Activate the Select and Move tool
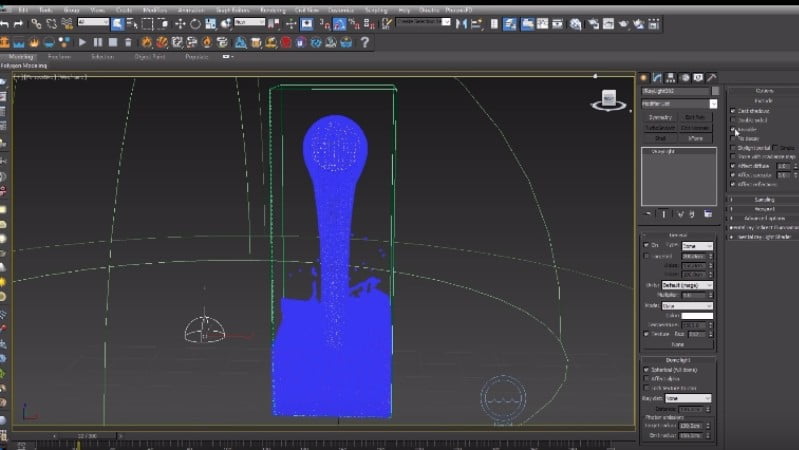Image resolution: width=799 pixels, height=450 pixels. pos(180,23)
